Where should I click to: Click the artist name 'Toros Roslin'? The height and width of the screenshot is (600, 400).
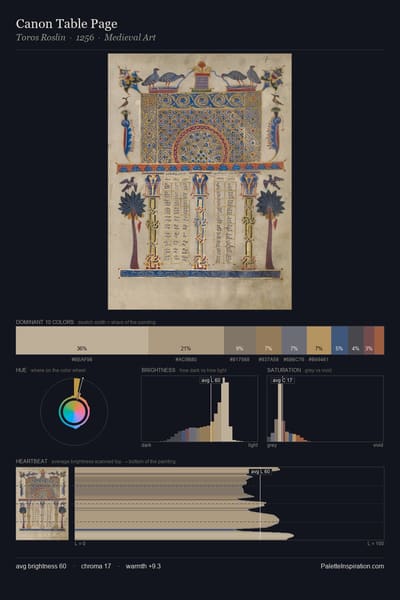click(41, 38)
